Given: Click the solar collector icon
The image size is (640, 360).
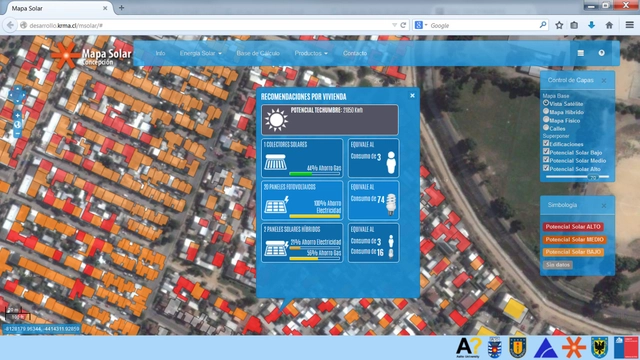Looking at the screenshot, I should click(x=275, y=162).
